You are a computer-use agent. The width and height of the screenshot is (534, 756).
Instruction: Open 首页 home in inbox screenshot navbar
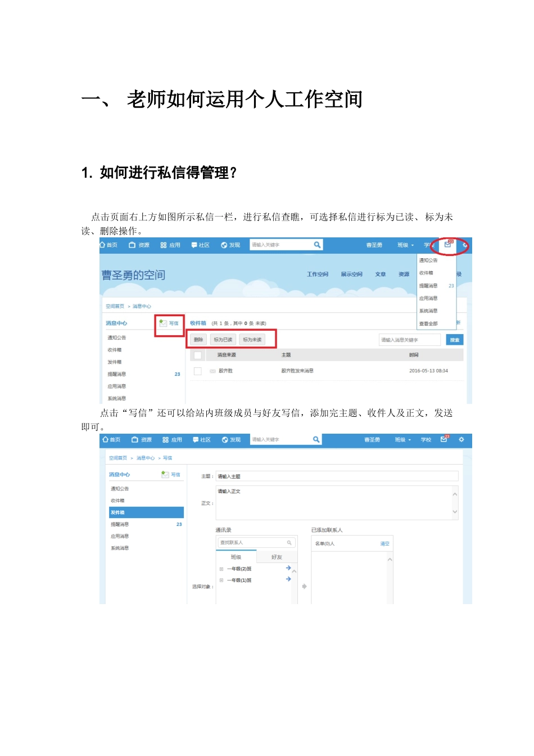109,245
